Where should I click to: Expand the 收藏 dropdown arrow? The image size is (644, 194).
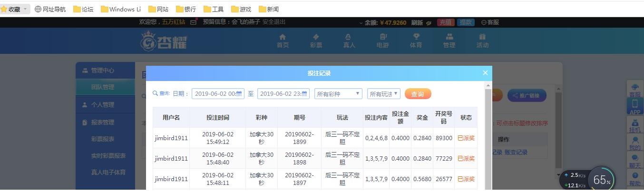(x=26, y=9)
